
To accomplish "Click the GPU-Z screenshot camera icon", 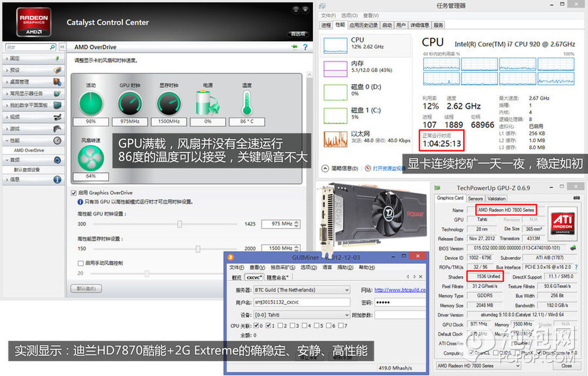I will coord(577,198).
